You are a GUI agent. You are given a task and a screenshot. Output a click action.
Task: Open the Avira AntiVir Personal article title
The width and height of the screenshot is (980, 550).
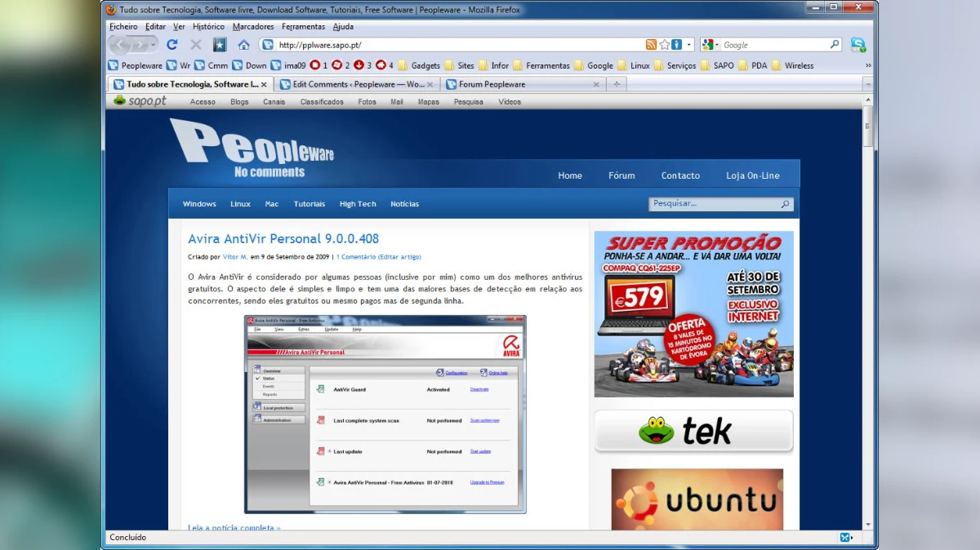283,239
